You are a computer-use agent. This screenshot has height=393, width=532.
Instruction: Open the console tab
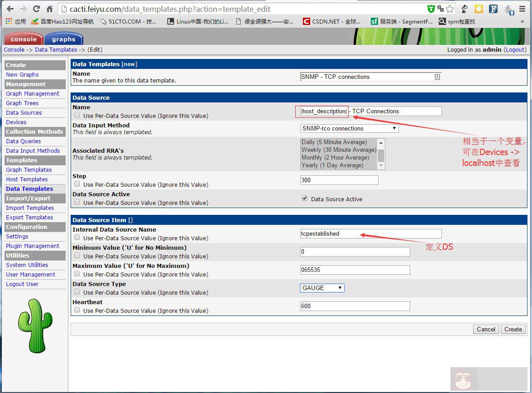tap(24, 39)
